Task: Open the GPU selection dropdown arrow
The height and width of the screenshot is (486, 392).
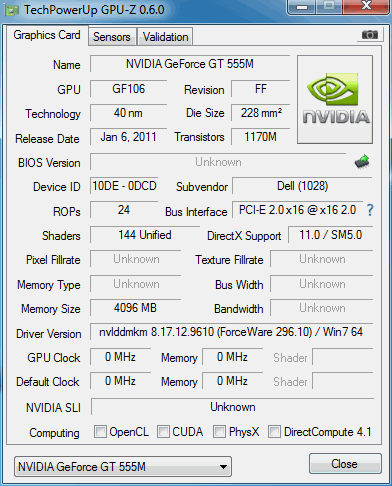Action: tap(224, 467)
